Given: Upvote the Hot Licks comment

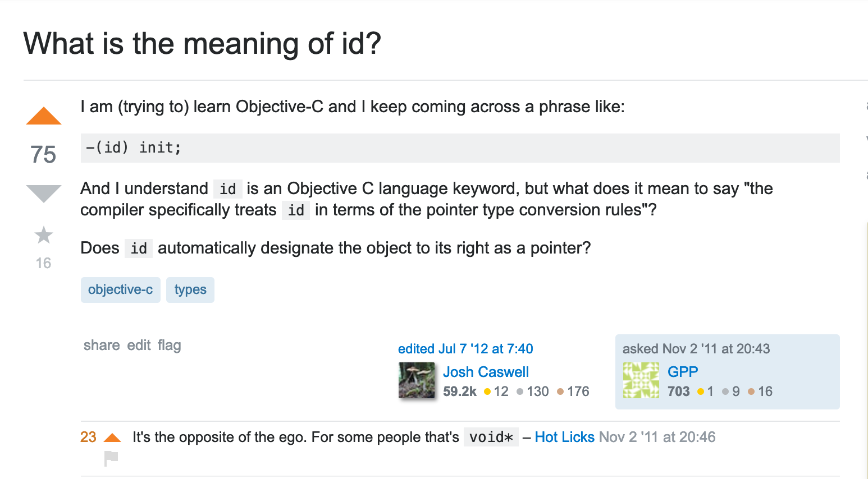Looking at the screenshot, I should [112, 437].
